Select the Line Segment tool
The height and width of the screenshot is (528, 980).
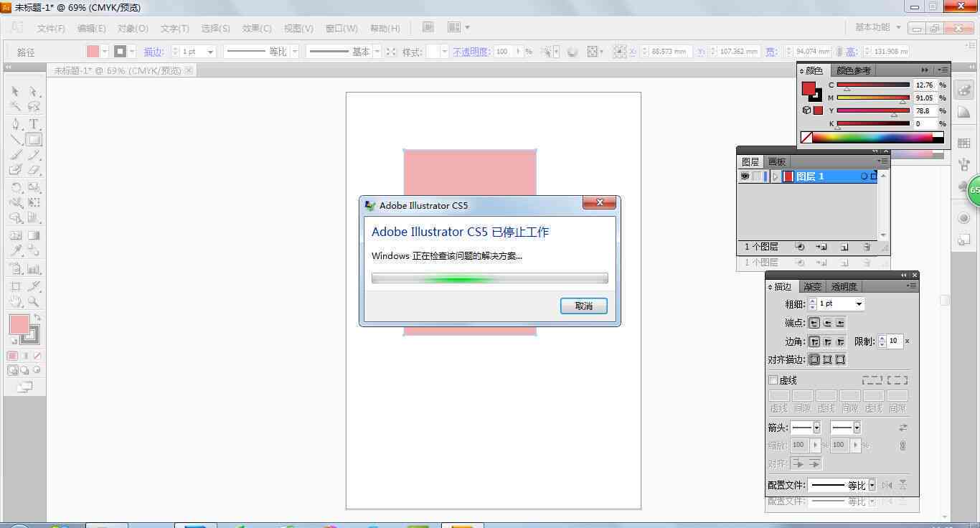coord(15,140)
